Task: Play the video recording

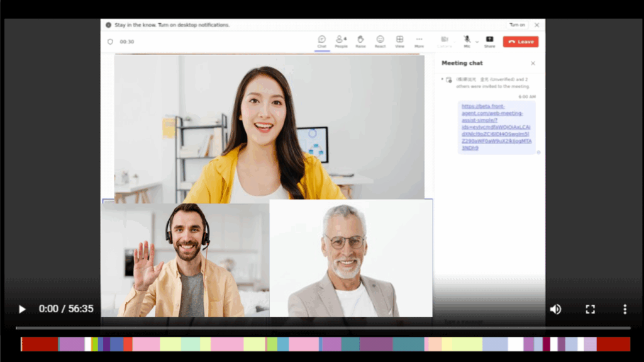Action: pos(22,309)
